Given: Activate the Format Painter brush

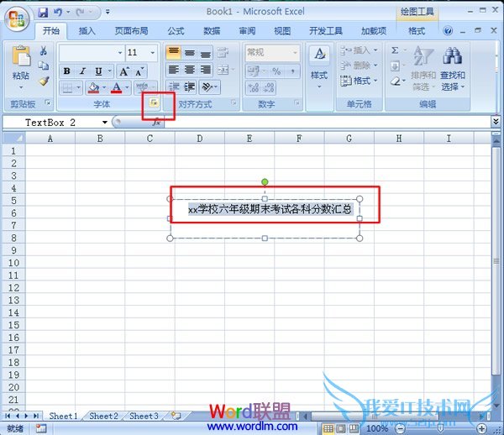Looking at the screenshot, I should (x=44, y=81).
